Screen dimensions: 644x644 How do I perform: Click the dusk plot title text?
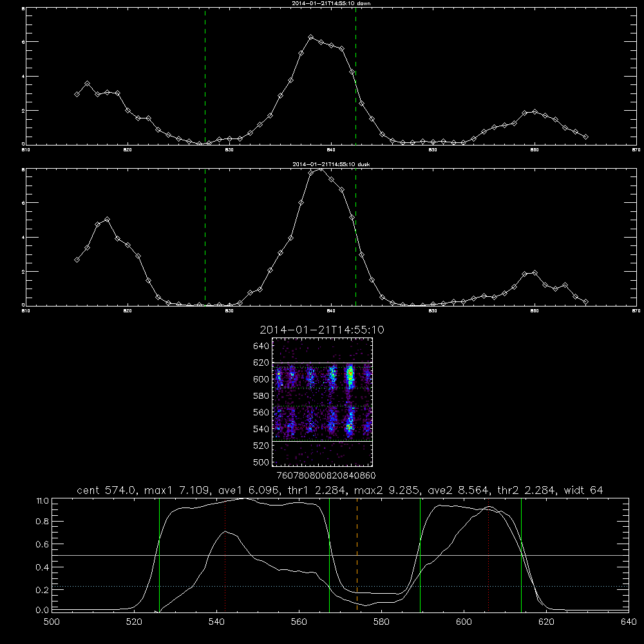(x=331, y=164)
